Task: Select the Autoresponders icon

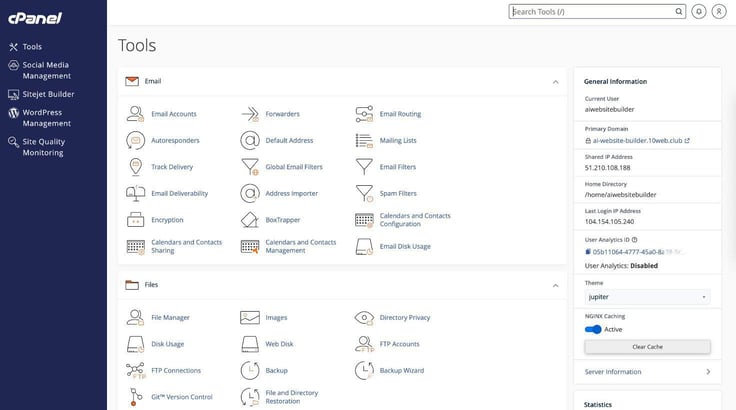Action: [135, 140]
